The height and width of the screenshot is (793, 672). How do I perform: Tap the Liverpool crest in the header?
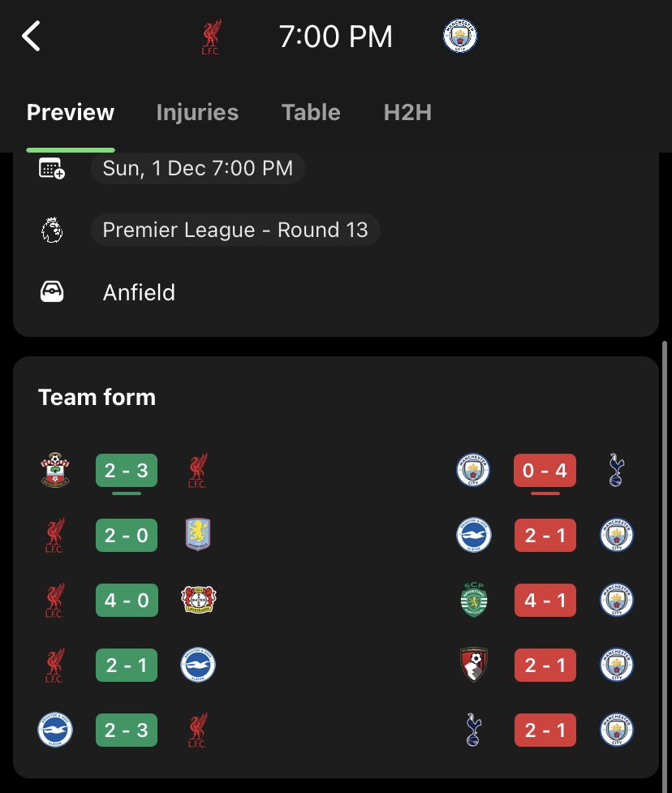pos(211,37)
